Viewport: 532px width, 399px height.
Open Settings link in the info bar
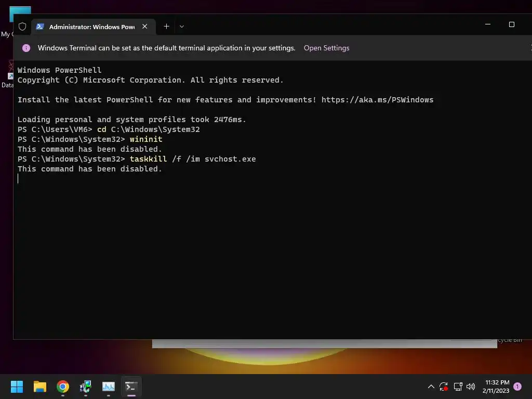coord(326,48)
